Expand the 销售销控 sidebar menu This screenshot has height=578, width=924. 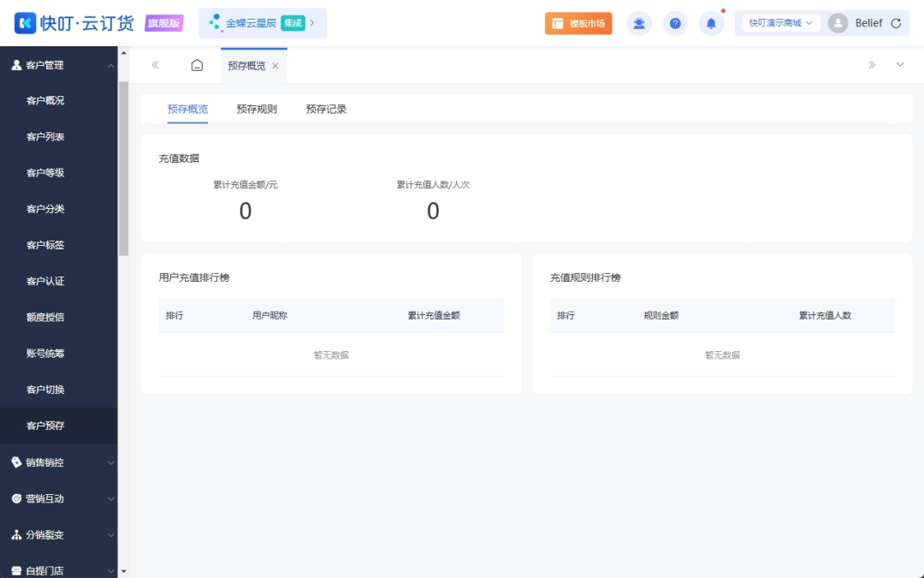[59, 462]
